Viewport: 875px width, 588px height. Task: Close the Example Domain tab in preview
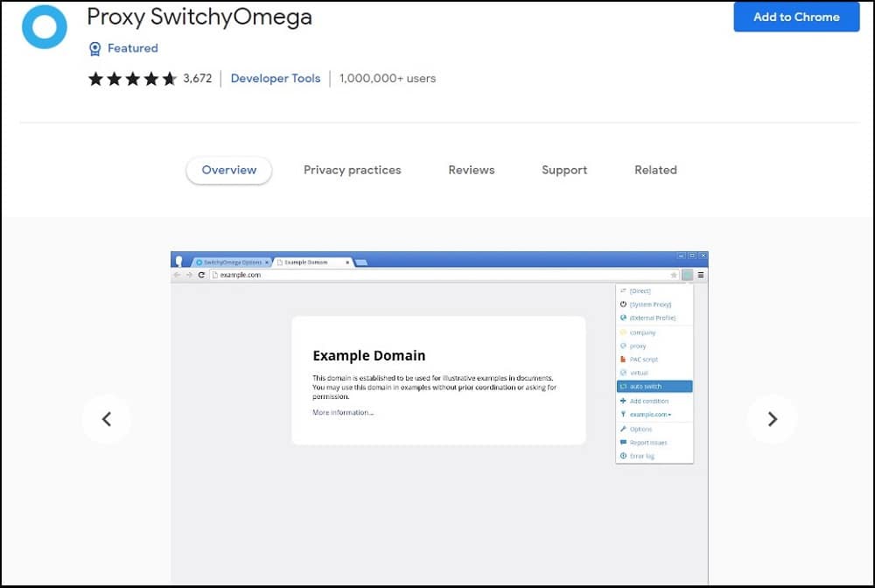coord(347,262)
